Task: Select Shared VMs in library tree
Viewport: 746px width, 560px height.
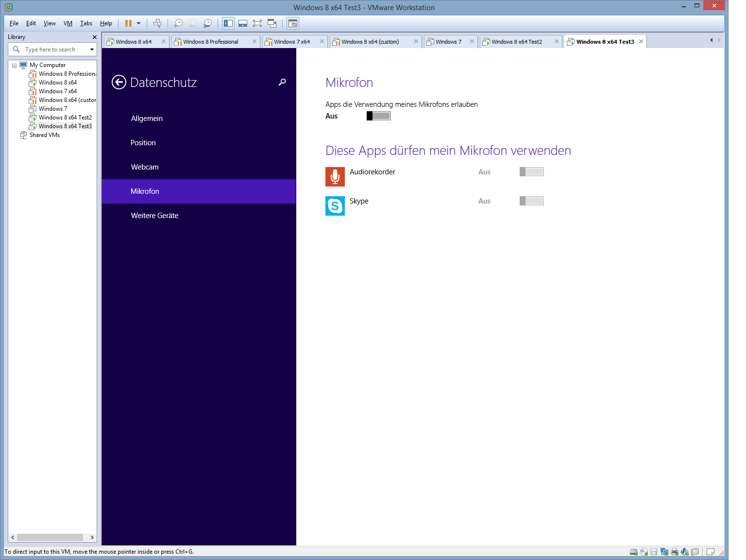Action: (44, 135)
